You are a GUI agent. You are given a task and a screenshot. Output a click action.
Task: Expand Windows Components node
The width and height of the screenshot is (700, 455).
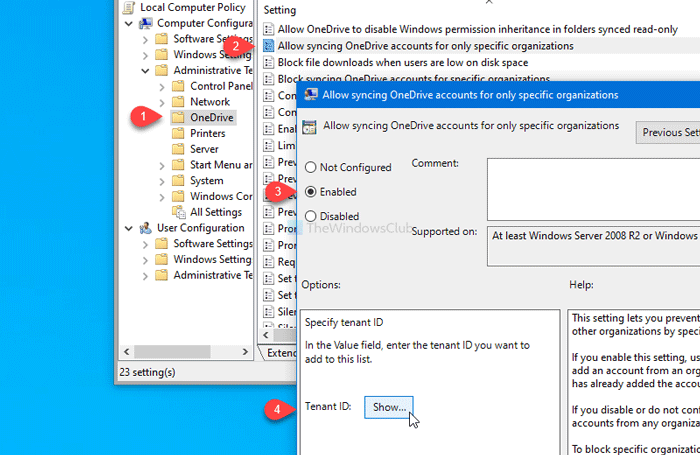click(162, 197)
